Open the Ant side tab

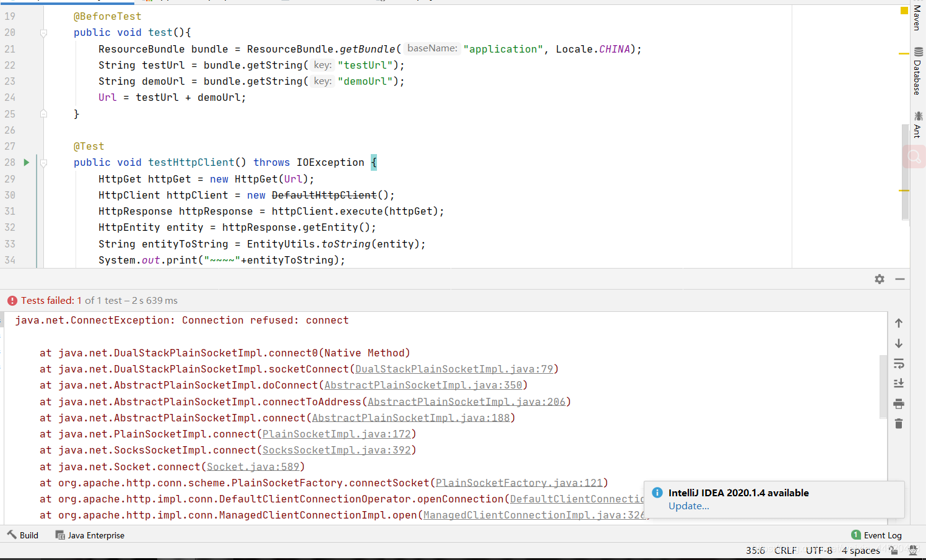[917, 125]
